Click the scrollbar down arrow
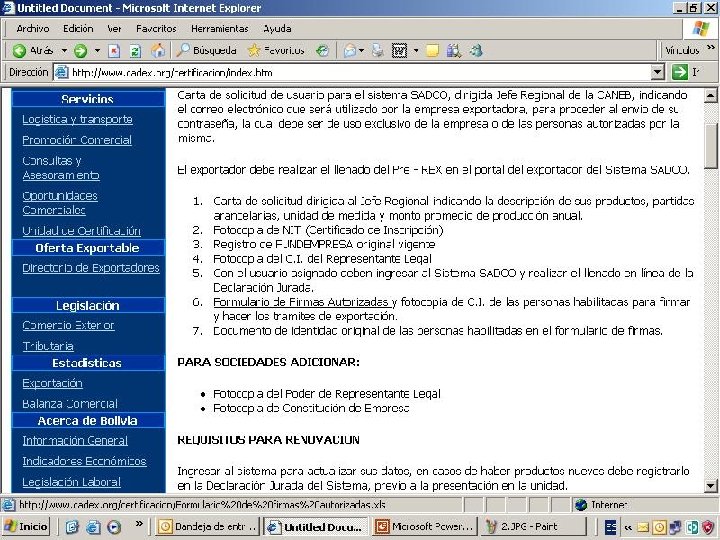The width and height of the screenshot is (720, 540). coord(710,485)
